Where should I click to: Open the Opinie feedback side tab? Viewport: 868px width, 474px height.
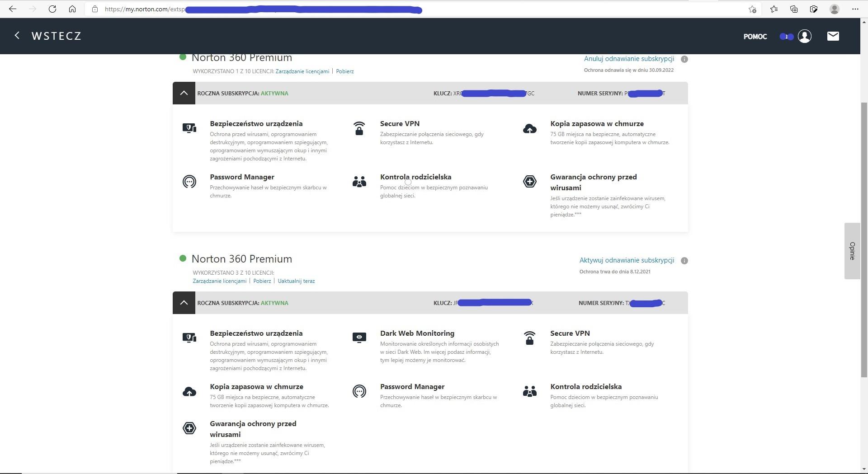tap(852, 251)
